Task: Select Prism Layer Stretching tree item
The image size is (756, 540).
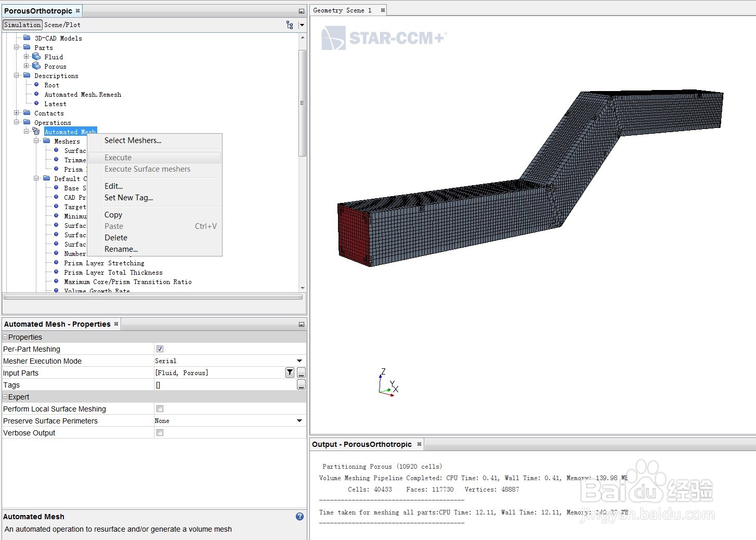Action: pyautogui.click(x=104, y=263)
